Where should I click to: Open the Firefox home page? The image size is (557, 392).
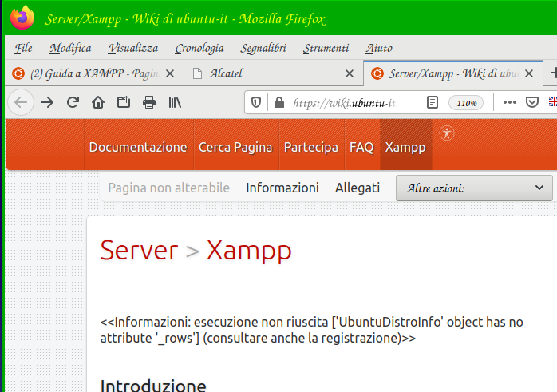[98, 103]
